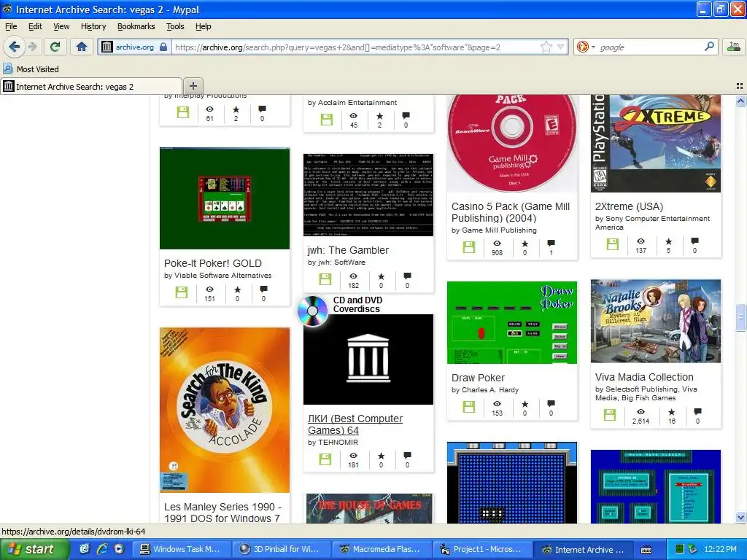This screenshot has height=560, width=747.
Task: Open the Bookmarks menu
Action: 136,27
